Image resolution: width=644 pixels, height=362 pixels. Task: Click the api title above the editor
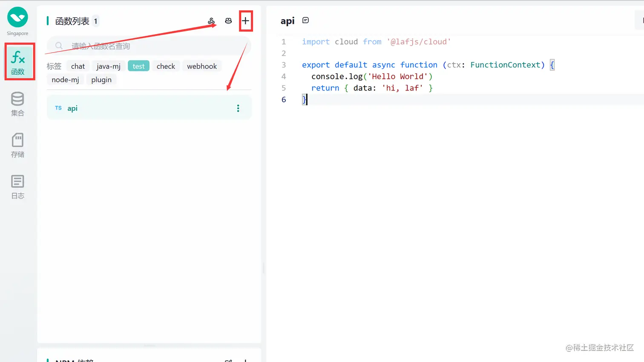(287, 21)
